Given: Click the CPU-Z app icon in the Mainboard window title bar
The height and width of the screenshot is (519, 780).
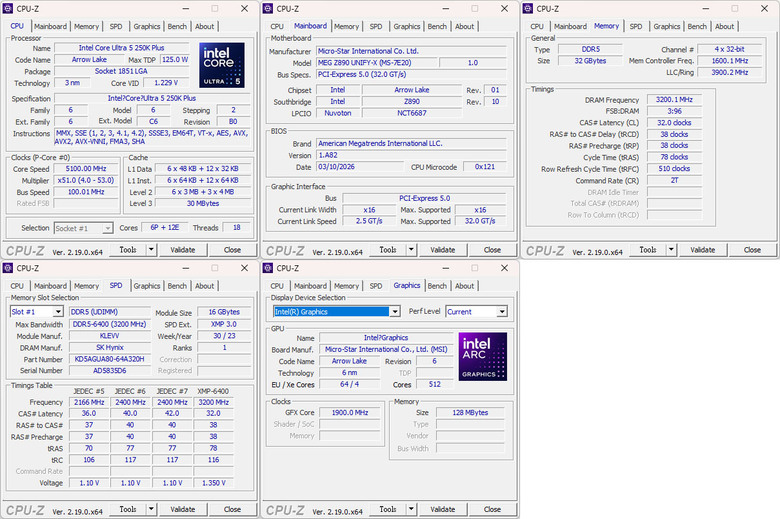Looking at the screenshot, I should (x=268, y=8).
